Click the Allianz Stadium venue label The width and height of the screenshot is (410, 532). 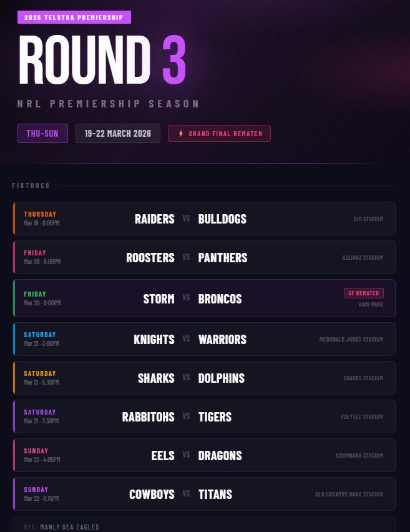[363, 258]
